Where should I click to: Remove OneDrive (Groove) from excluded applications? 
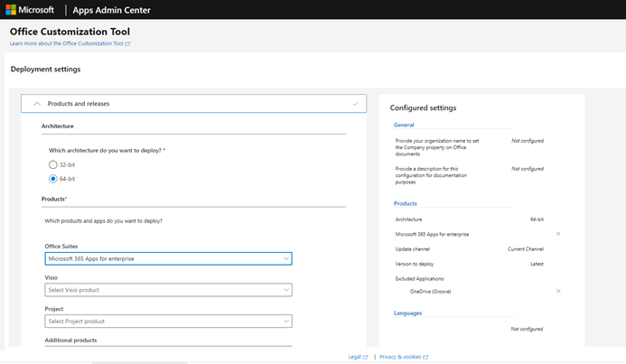558,291
